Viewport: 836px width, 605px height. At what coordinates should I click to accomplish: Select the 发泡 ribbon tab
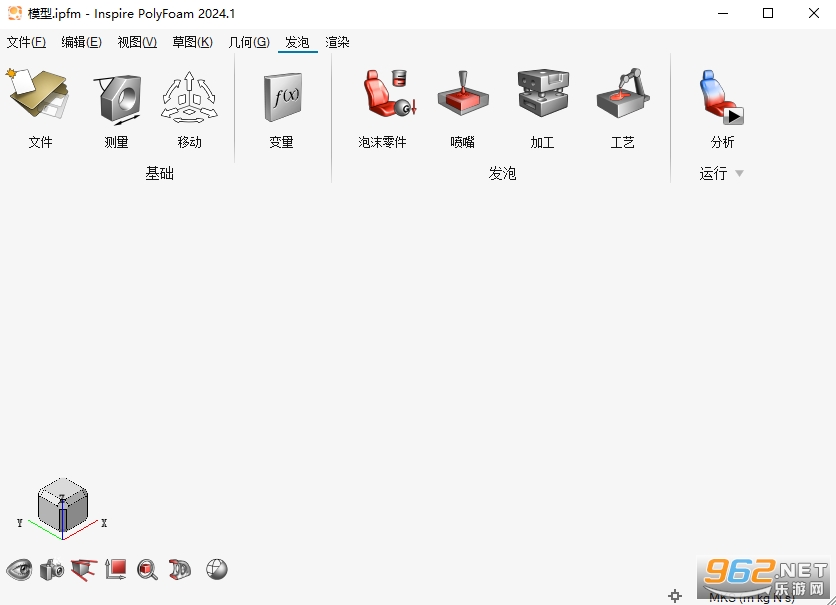[x=297, y=42]
